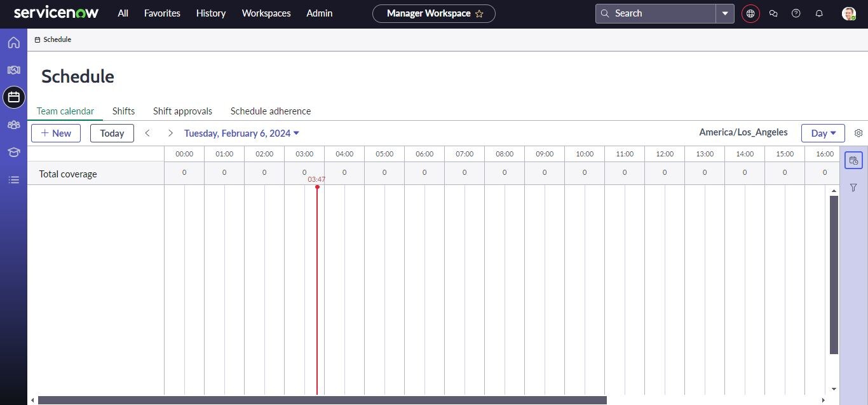Switch to the Shift approvals tab
868x405 pixels.
click(x=182, y=111)
